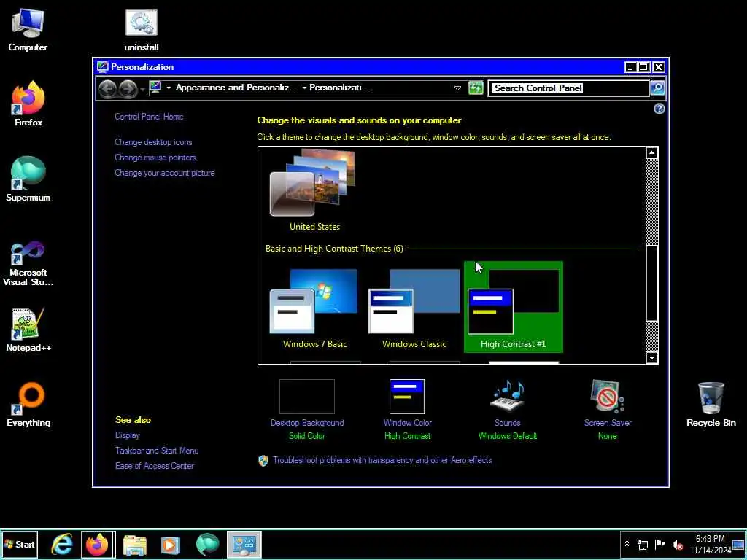Select the Supermium desktop shortcut
This screenshot has height=560, width=747.
(28, 179)
